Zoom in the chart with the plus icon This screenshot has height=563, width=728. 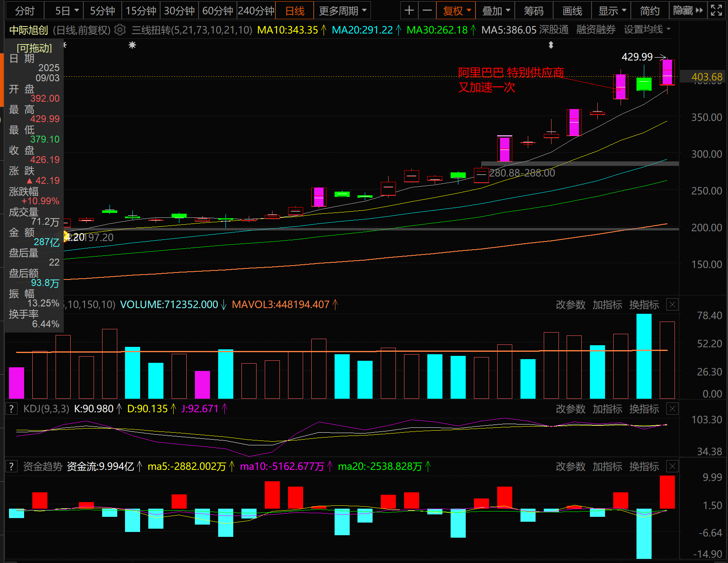(409, 11)
